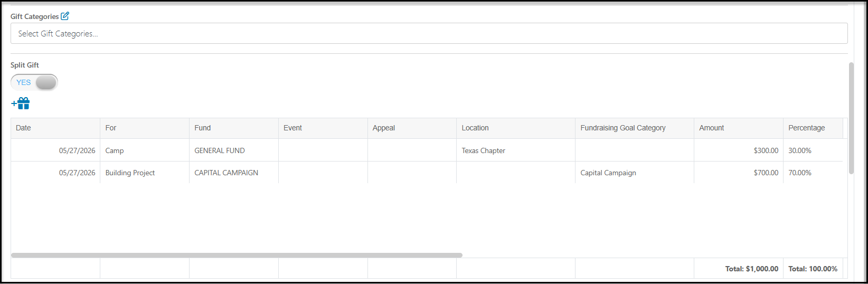
Task: Click the edit Gift Categories pencil icon
Action: click(x=65, y=16)
